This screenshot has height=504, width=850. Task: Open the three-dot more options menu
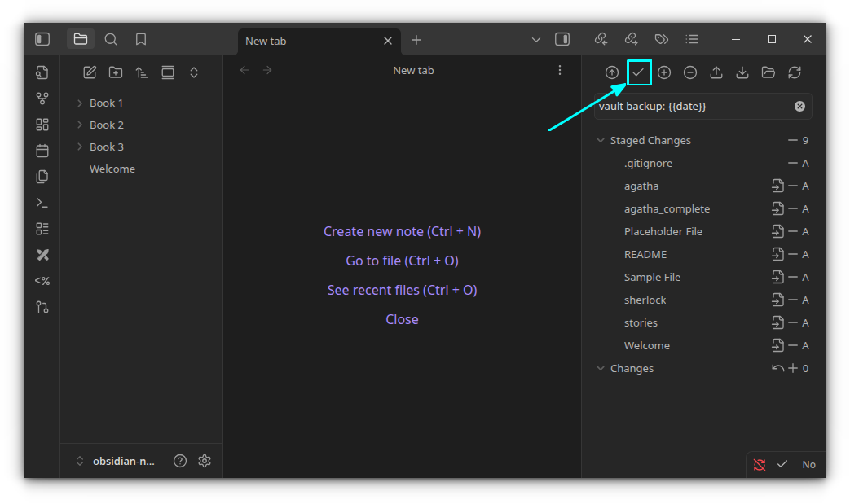[560, 70]
